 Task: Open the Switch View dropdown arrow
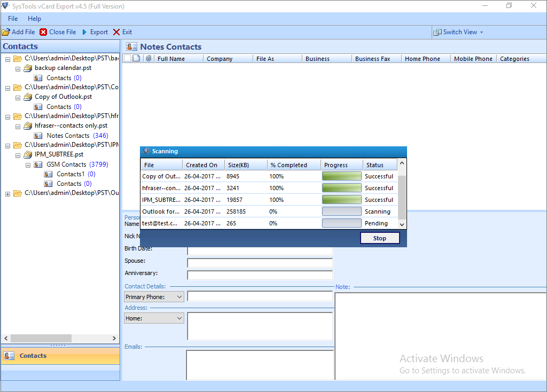(481, 32)
